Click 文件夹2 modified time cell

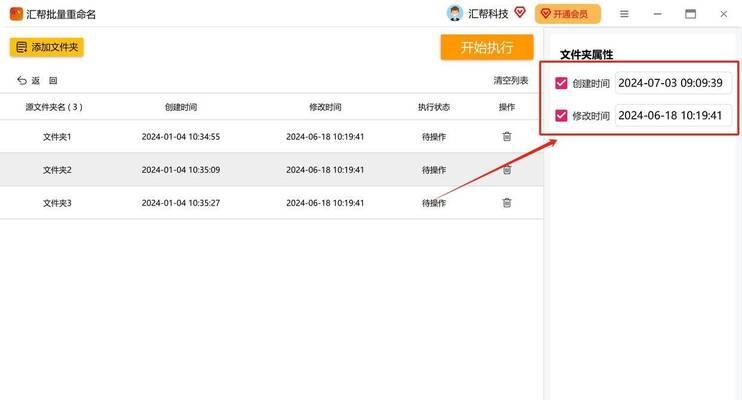[325, 170]
